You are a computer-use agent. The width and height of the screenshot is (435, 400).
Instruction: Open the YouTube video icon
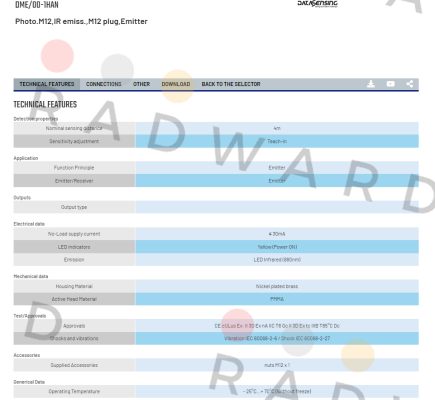click(x=390, y=84)
